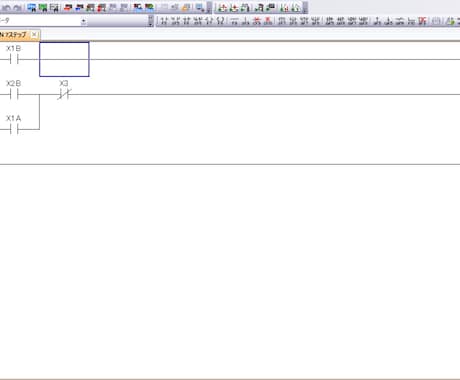Delete horizontal line (cF9)
460x380 pixels.
click(257, 21)
